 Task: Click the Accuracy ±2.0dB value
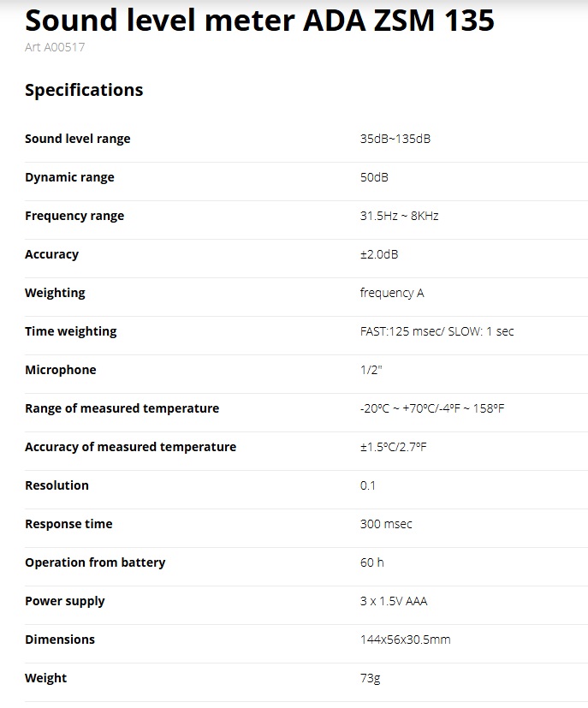click(x=378, y=254)
